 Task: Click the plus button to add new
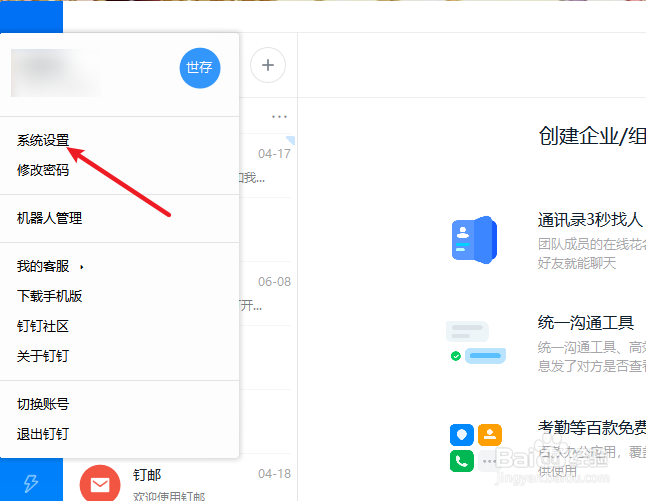click(268, 65)
